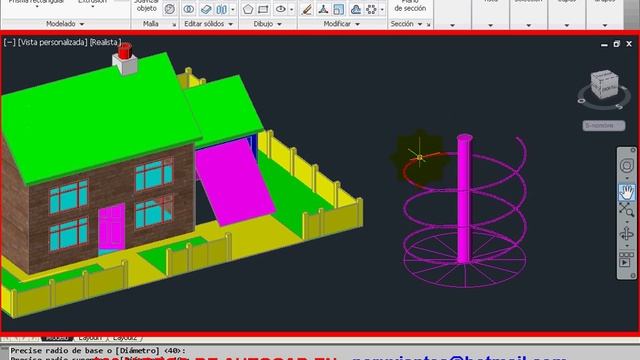Open dropdown next to the array modify icon
640x360 pixels.
click(x=382, y=9)
